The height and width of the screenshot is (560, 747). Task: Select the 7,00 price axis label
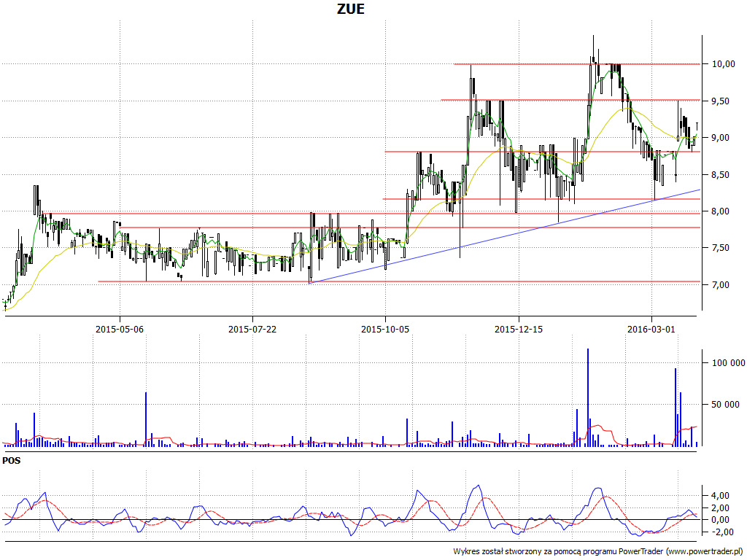[x=720, y=285]
